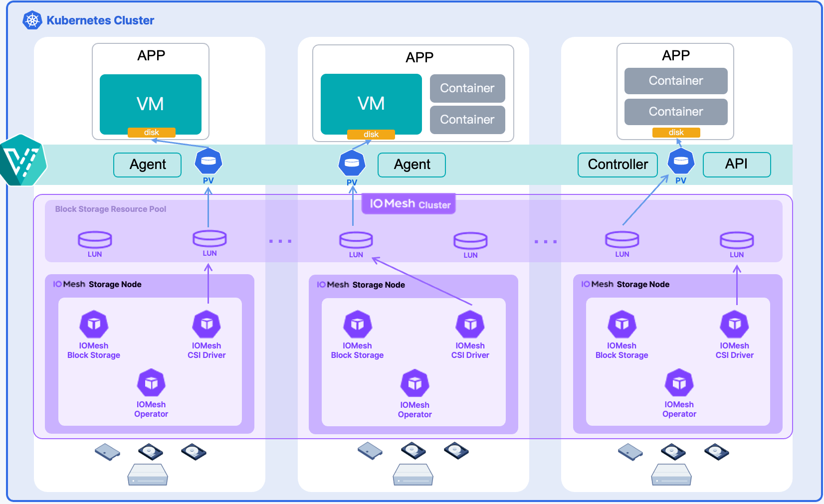
Task: Click the upper Container in the third APP
Action: coord(676,81)
